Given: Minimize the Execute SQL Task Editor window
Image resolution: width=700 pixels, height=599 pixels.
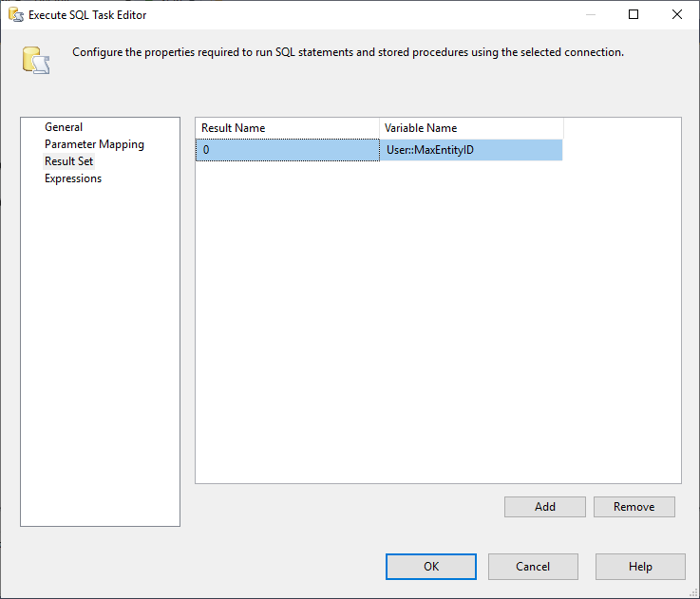Looking at the screenshot, I should [x=592, y=15].
